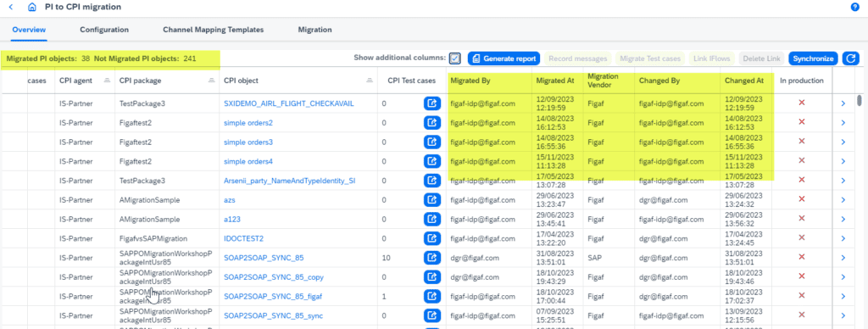The image size is (868, 329).
Task: Toggle the Show additional columns checkbox
Action: coord(455,59)
